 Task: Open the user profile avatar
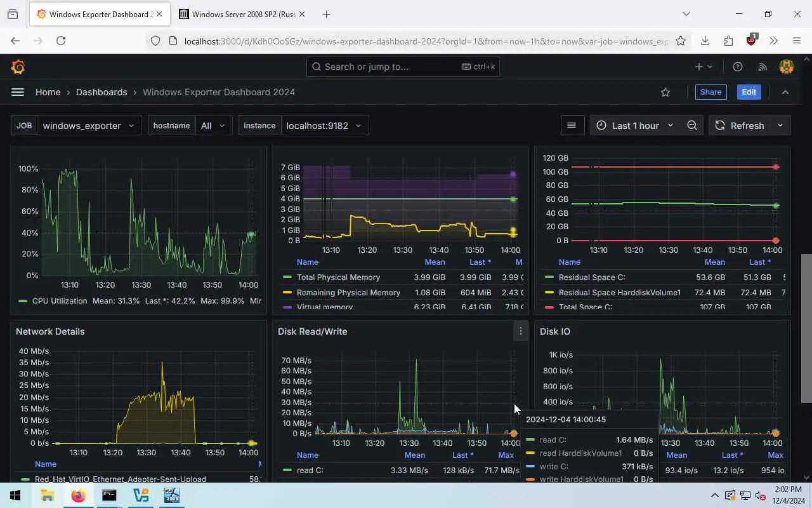[787, 67]
